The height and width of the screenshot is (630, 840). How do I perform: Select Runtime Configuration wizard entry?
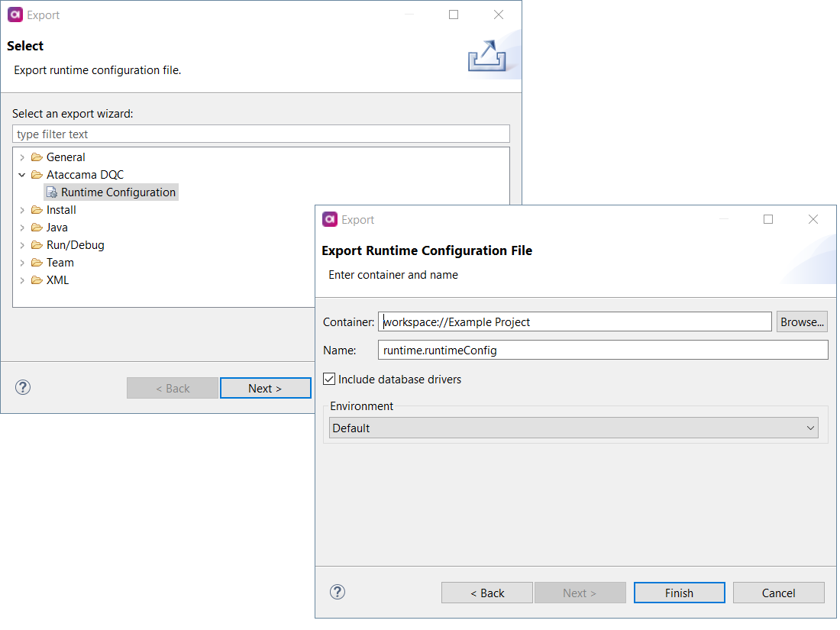(x=118, y=192)
